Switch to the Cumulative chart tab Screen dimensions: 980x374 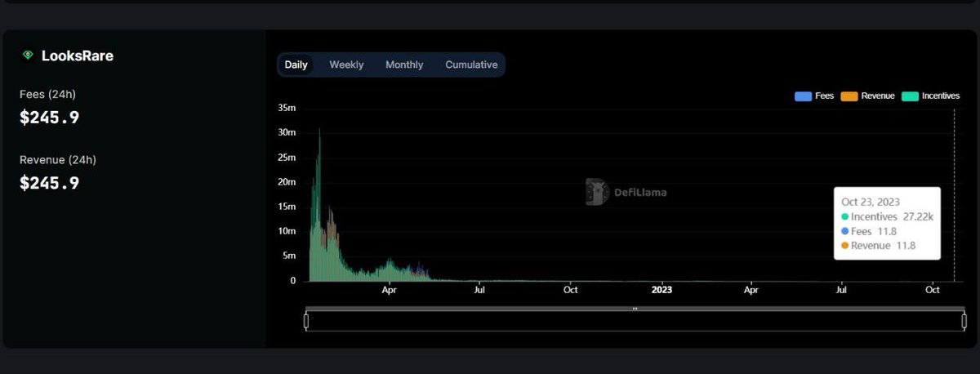(x=471, y=65)
